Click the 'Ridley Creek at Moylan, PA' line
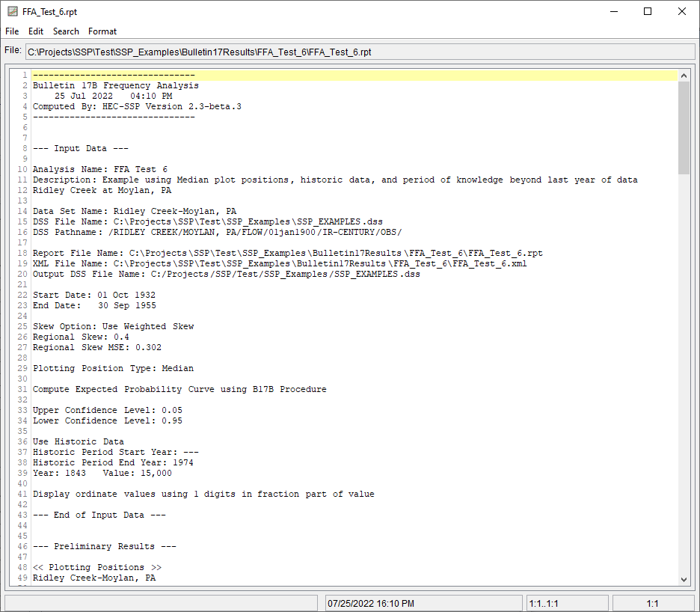Screen dimensions: 700x612 [102, 190]
